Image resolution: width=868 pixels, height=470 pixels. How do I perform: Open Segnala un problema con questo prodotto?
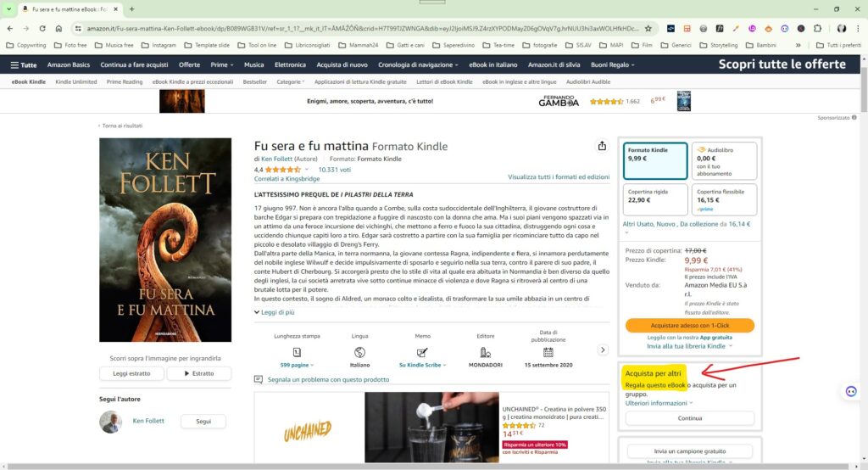328,380
